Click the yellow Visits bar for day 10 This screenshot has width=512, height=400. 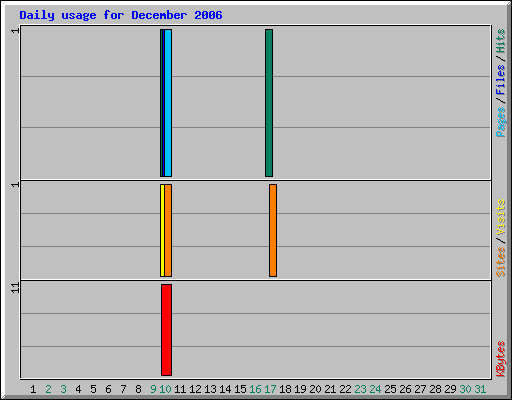pos(162,230)
